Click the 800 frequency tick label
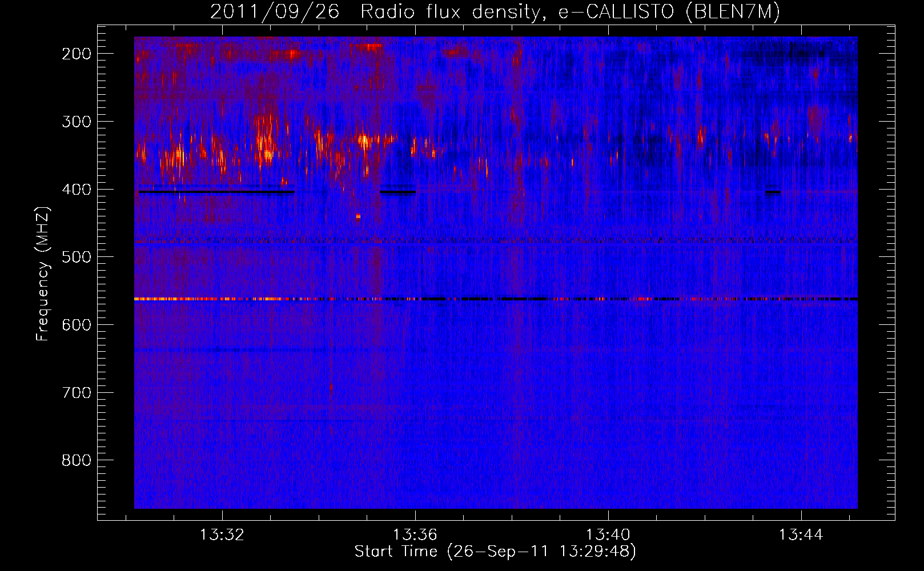This screenshot has width=924, height=571. click(x=76, y=460)
